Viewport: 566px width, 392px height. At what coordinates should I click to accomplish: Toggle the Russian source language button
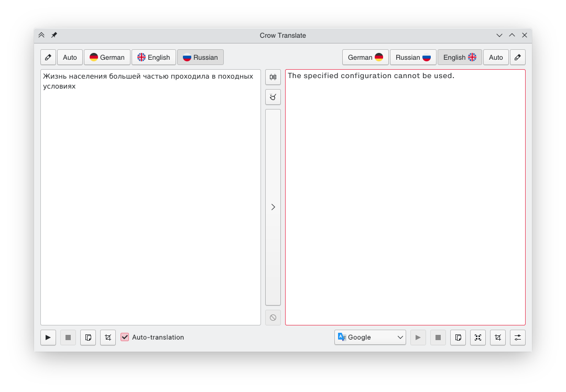[200, 57]
